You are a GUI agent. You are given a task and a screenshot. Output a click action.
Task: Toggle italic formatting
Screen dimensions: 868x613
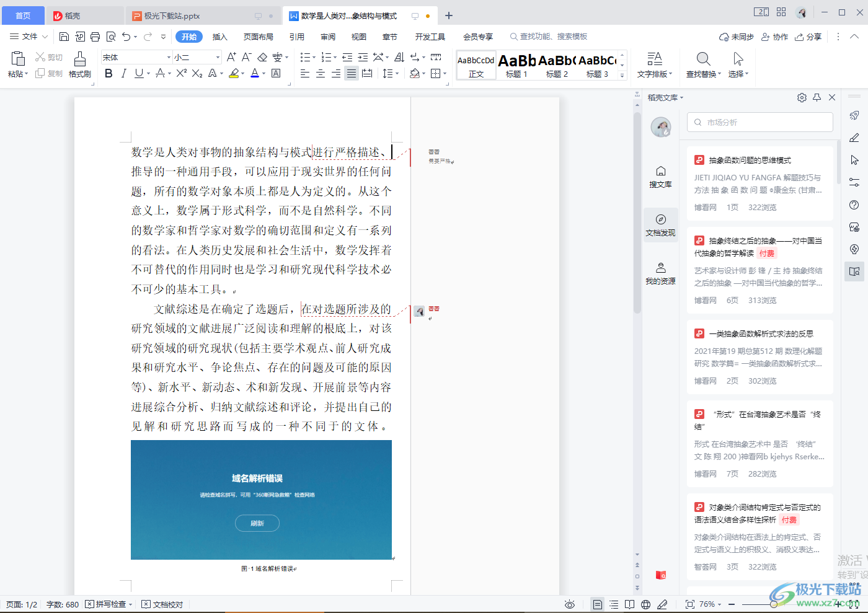[x=123, y=73]
